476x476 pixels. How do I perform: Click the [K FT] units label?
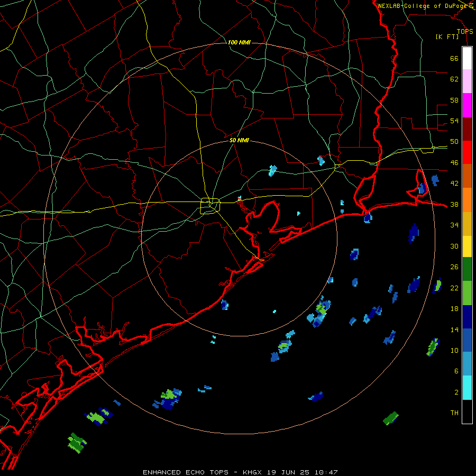click(x=447, y=37)
